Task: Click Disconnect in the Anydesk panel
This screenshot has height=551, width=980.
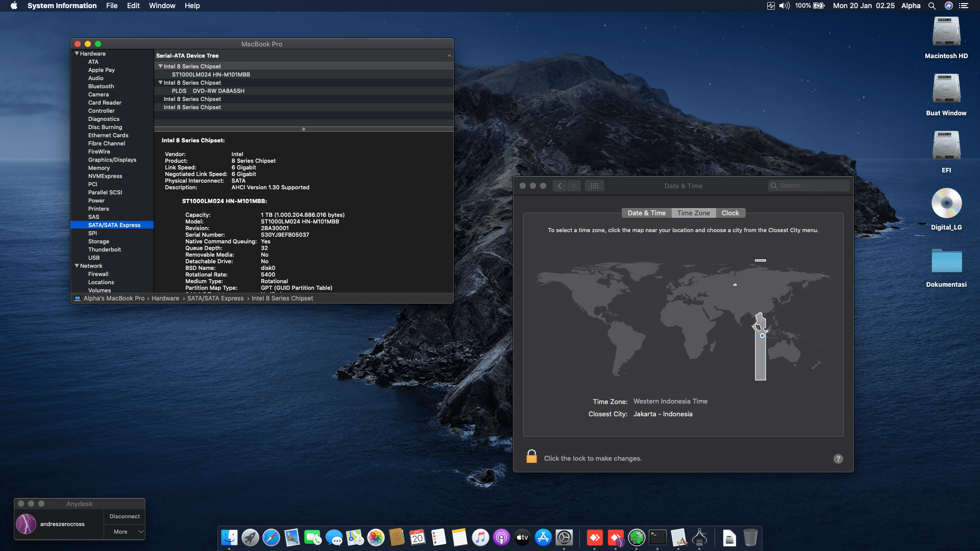Action: coord(125,516)
